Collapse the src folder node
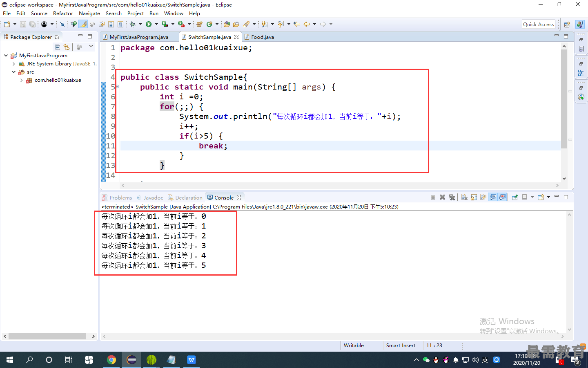Screen dimensions: 588x368 13,72
